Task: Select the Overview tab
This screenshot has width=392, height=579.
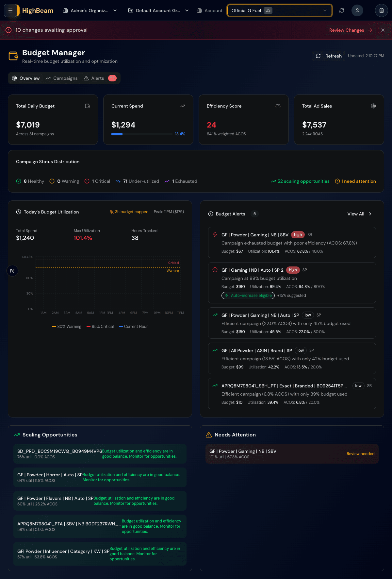Action: click(26, 78)
